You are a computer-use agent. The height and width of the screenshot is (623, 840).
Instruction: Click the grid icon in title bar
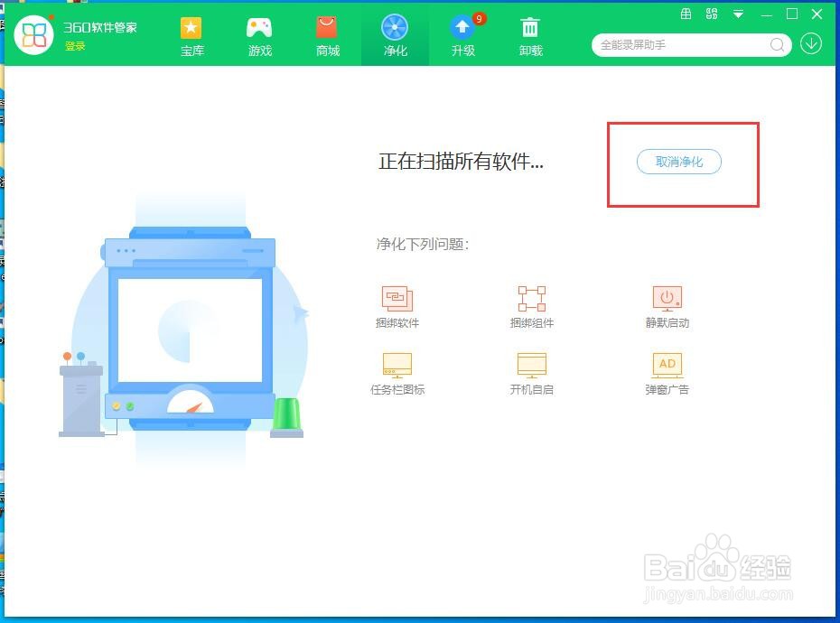[686, 14]
